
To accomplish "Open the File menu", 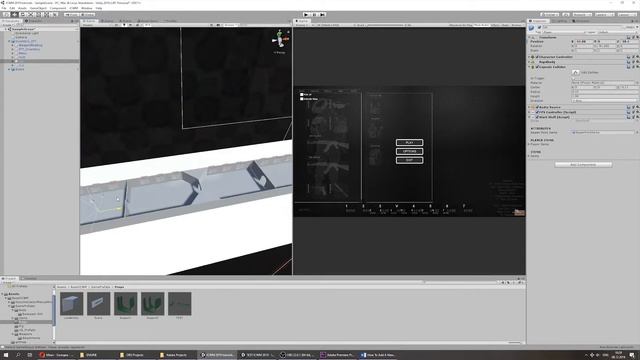I will [4, 8].
